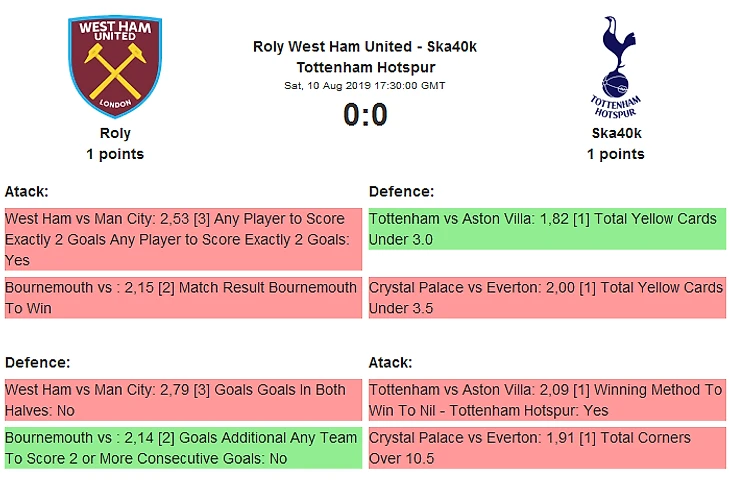
Task: Click Roly's Atack section heading
Action: (27, 191)
